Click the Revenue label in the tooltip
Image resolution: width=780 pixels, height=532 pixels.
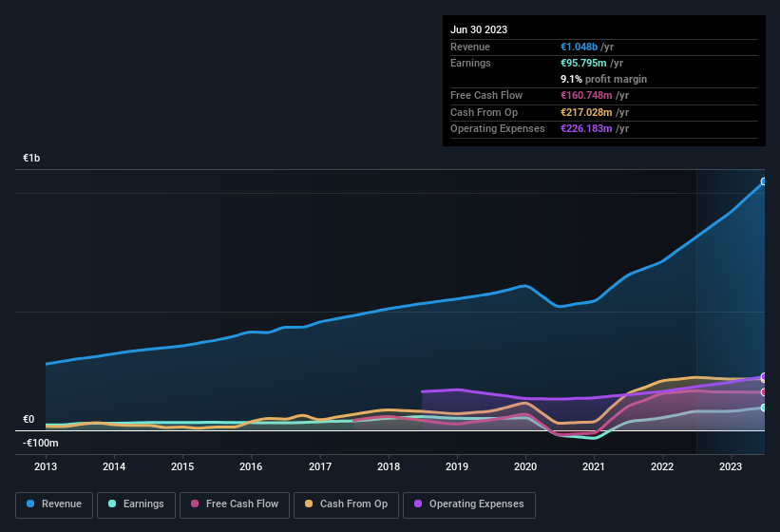pyautogui.click(x=470, y=47)
